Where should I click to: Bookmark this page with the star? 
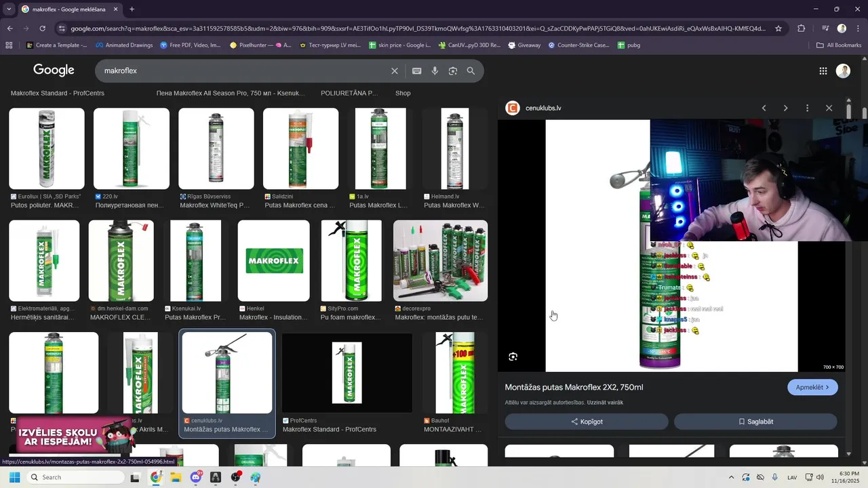[x=778, y=28]
